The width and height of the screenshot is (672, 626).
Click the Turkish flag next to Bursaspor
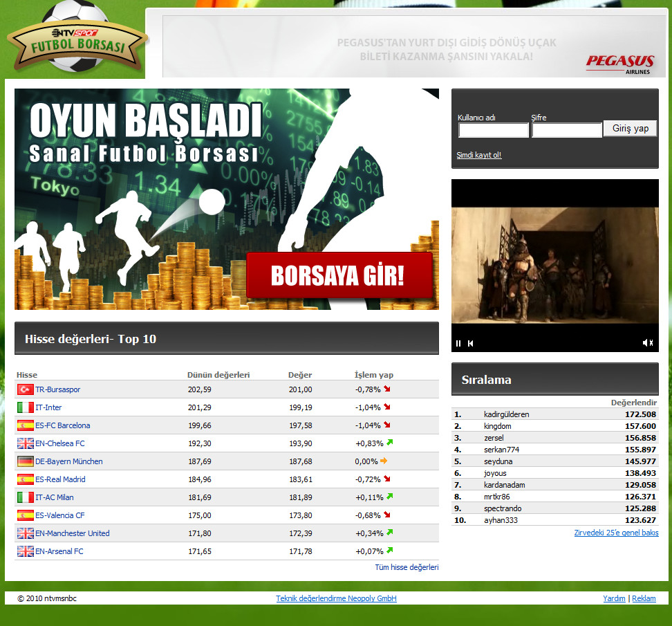pyautogui.click(x=26, y=389)
